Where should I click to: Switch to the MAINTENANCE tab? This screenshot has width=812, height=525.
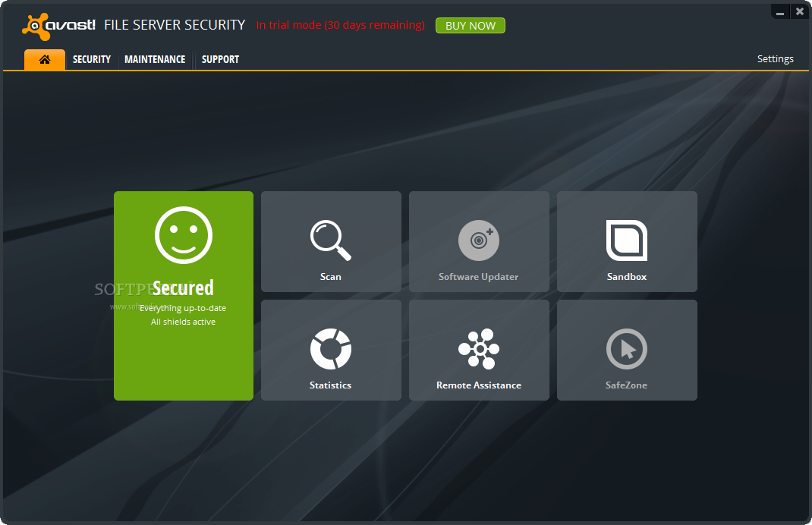pos(155,59)
